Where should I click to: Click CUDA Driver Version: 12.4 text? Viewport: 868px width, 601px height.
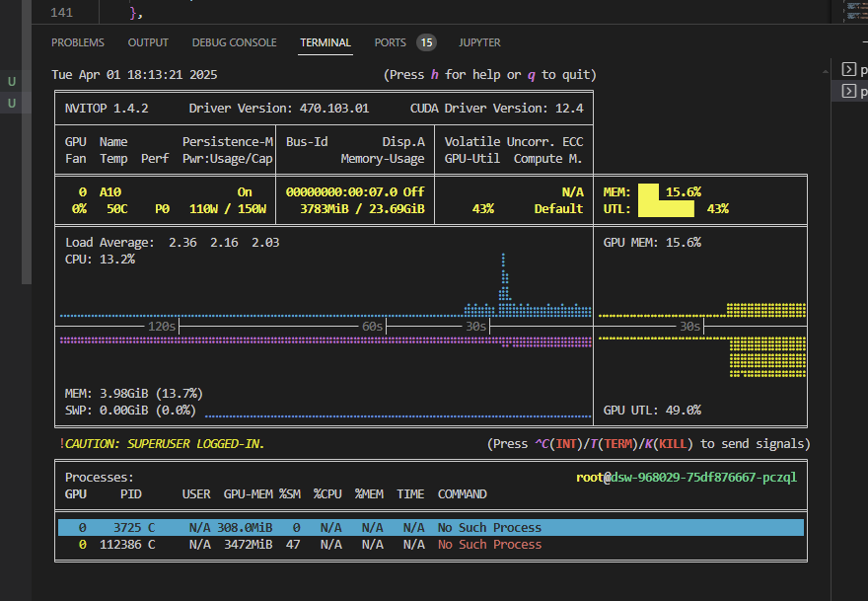point(496,108)
